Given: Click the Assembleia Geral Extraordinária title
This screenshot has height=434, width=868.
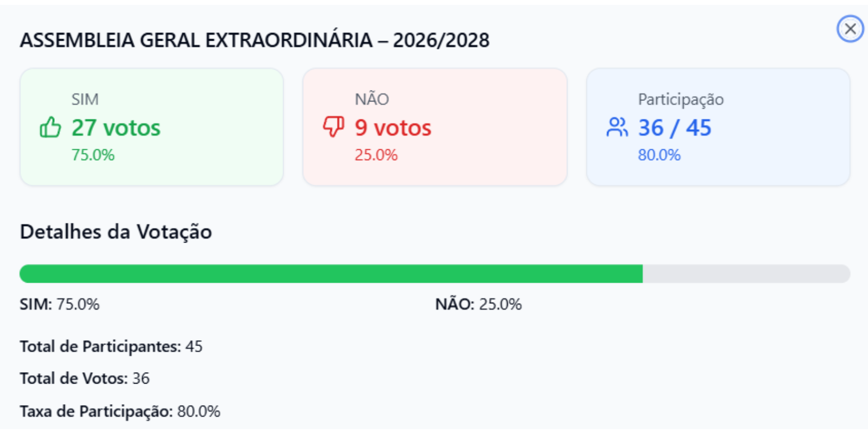Looking at the screenshot, I should pyautogui.click(x=254, y=40).
